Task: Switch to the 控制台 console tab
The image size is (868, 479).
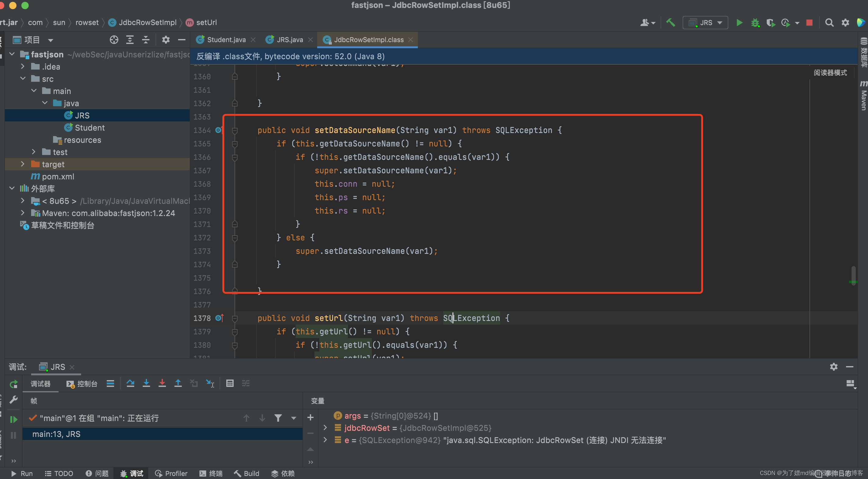Action: (x=82, y=384)
